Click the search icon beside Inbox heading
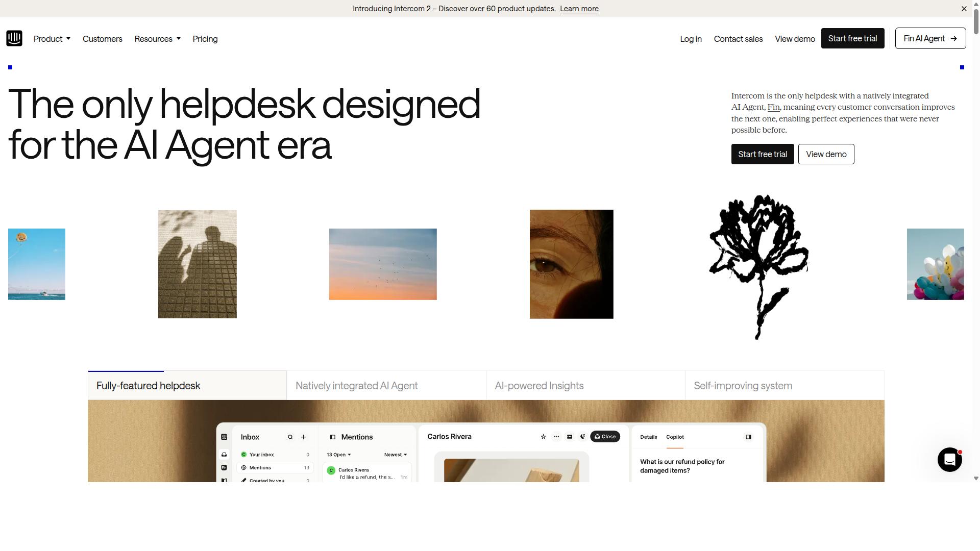Viewport: 980px width, 551px height. pos(290,437)
